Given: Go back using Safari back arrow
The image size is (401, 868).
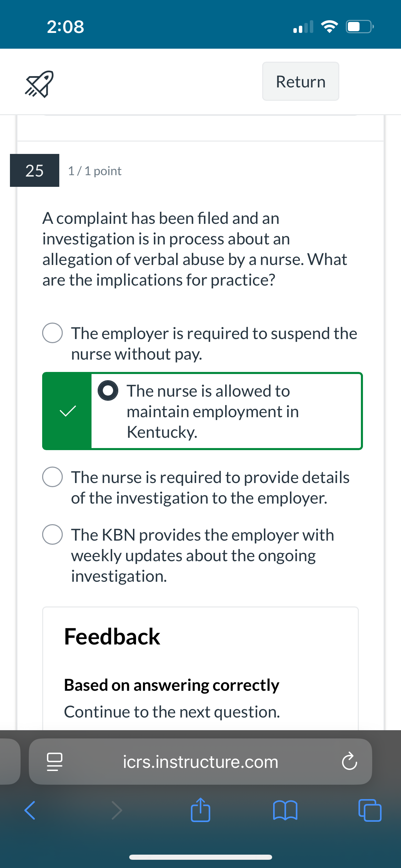Looking at the screenshot, I should 30,810.
